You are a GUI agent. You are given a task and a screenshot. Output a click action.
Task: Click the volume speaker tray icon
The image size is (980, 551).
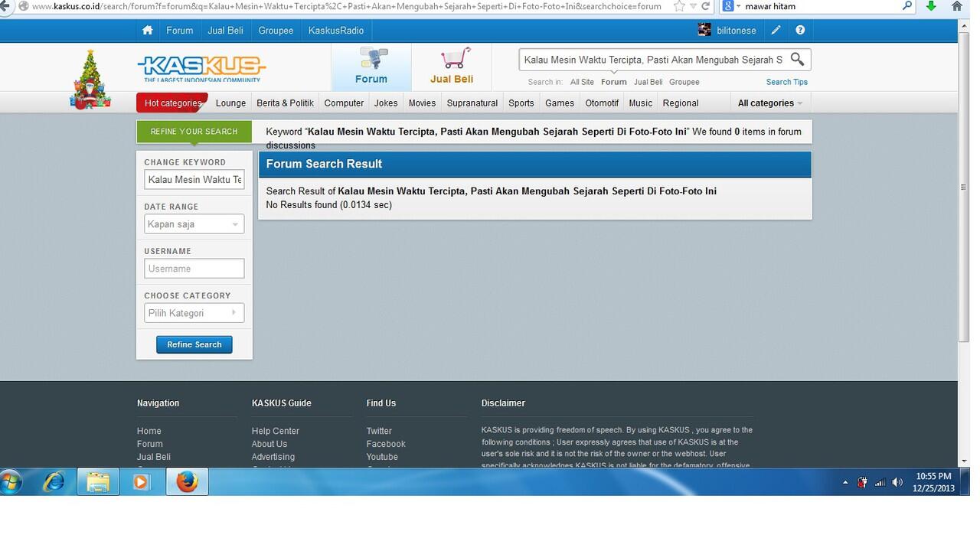[x=897, y=482]
